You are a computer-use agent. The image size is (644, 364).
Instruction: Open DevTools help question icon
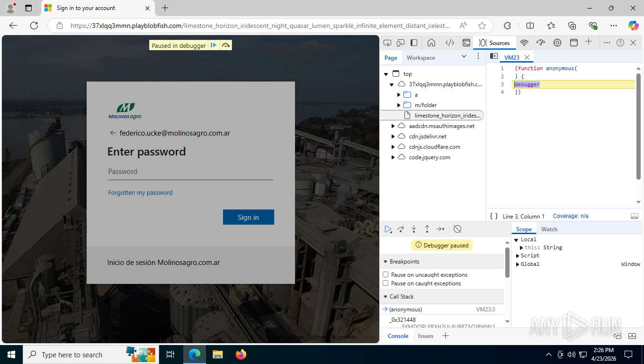pos(620,43)
